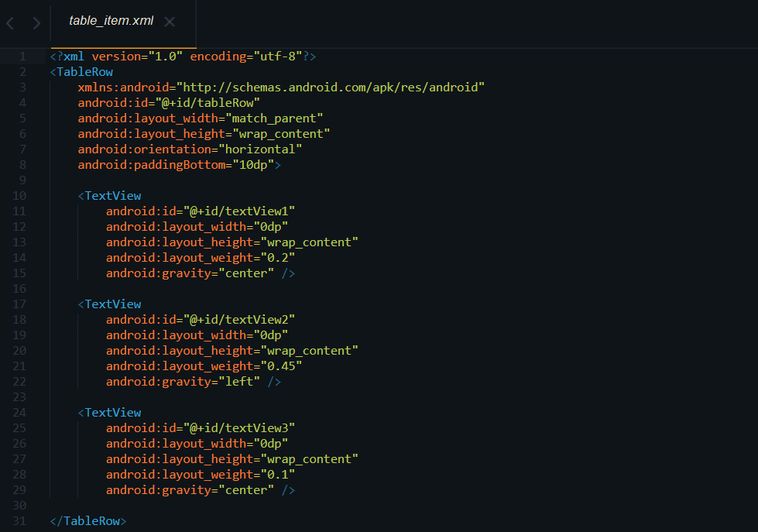This screenshot has height=532, width=758.
Task: Click line number 16 in gutter
Action: [19, 289]
